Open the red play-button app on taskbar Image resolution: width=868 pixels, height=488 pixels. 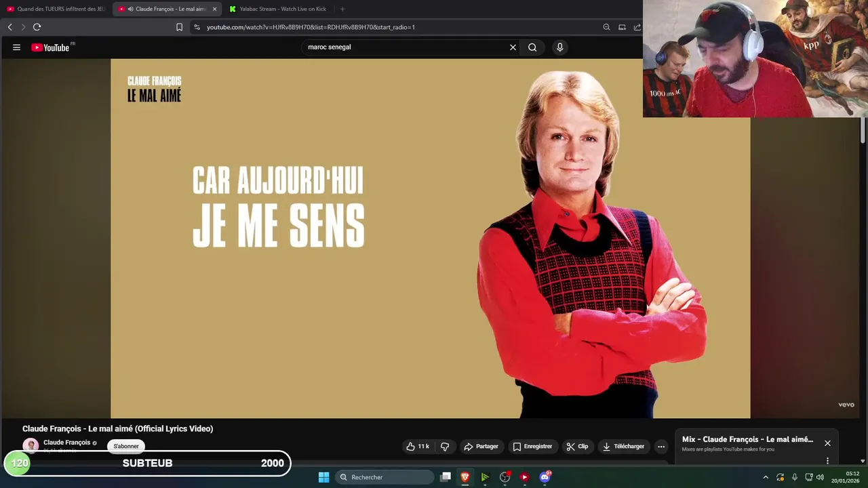[524, 477]
